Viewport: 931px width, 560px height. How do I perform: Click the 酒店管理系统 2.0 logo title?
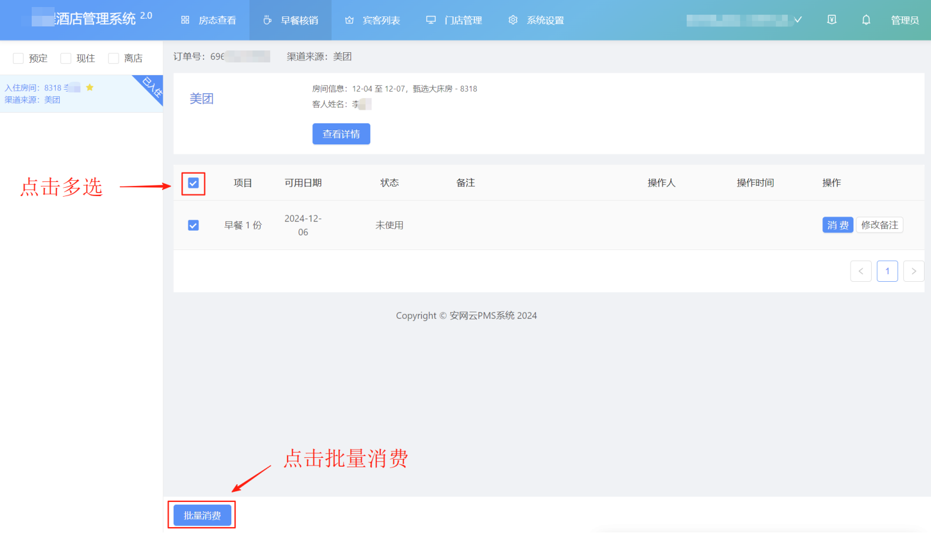click(x=93, y=18)
